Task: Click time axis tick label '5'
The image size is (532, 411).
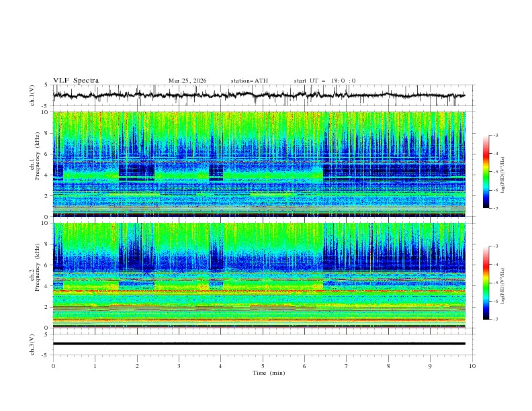Action: coord(263,366)
